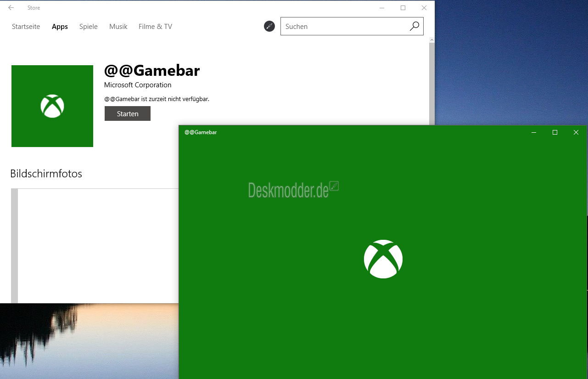Click Microsoft Corporation publisher text

point(138,85)
